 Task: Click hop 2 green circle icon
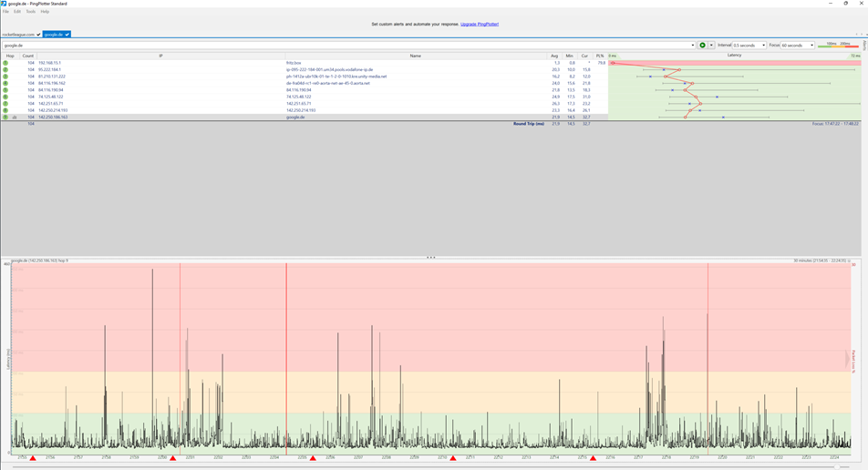coord(5,69)
